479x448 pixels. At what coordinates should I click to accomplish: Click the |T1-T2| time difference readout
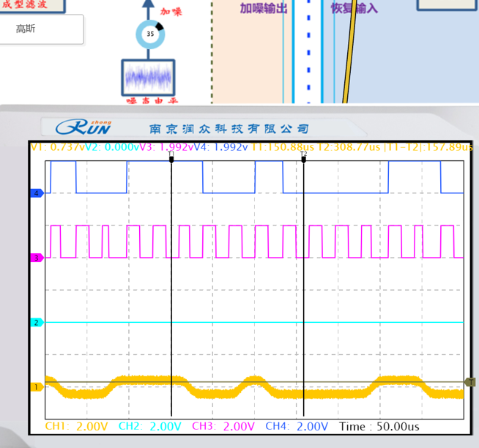(425, 146)
